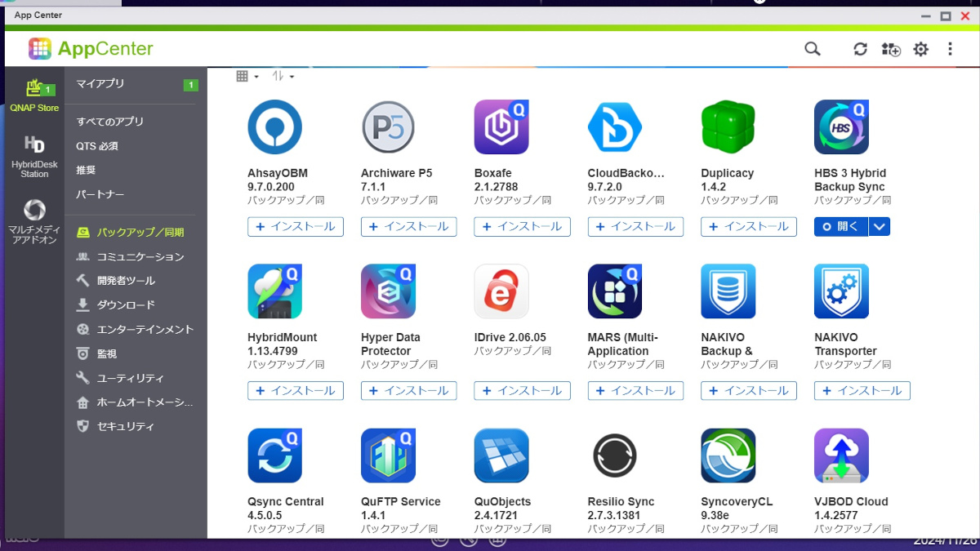Screen dimensions: 980x551
Task: Click 開く for HBS 3 Hybrid Backup Sync
Action: point(841,227)
